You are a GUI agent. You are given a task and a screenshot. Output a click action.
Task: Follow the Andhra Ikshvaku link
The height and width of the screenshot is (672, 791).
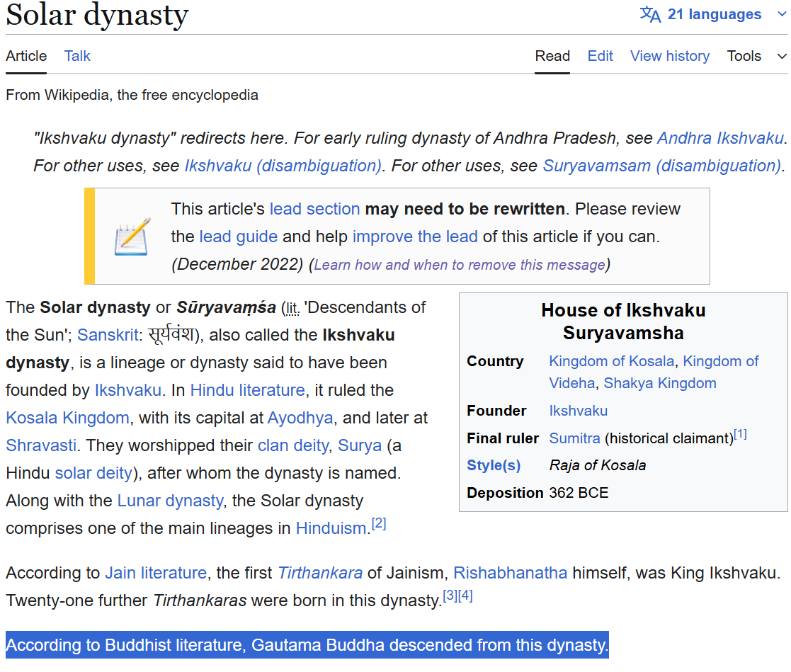tap(719, 137)
